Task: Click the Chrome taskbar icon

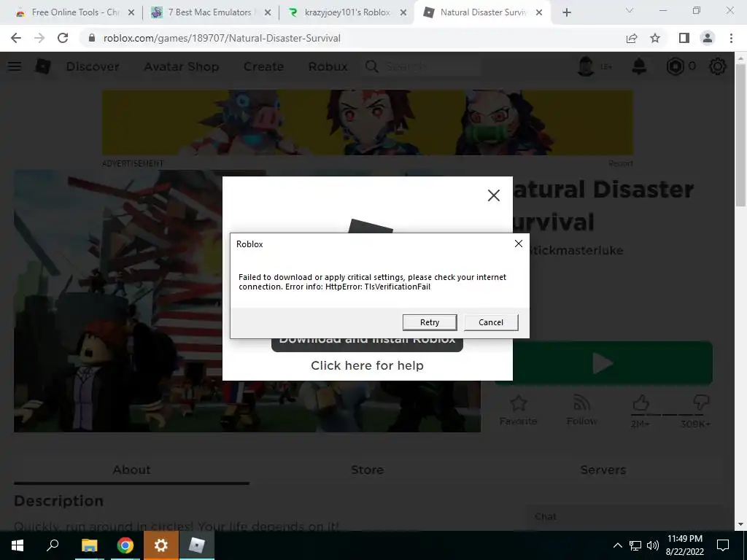Action: click(125, 545)
